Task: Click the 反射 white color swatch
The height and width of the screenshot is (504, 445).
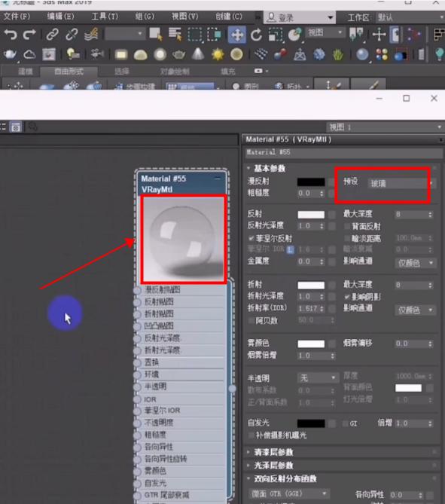Action: click(x=311, y=215)
